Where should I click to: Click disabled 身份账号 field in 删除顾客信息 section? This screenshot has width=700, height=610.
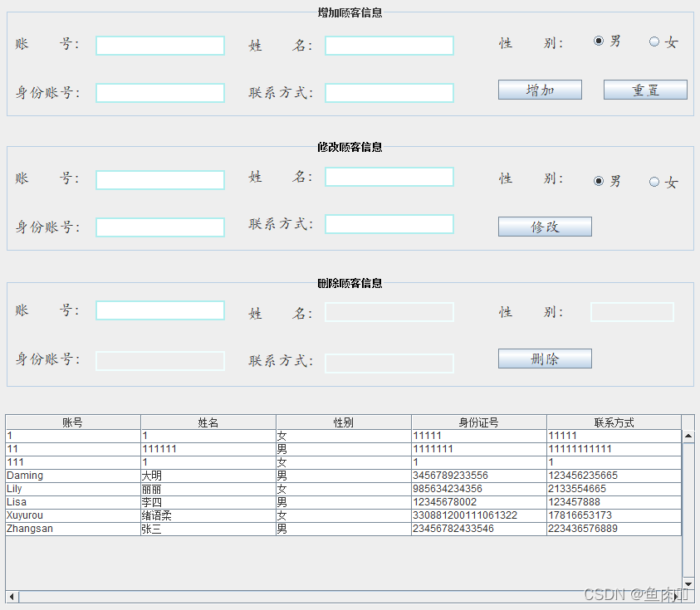(x=160, y=361)
